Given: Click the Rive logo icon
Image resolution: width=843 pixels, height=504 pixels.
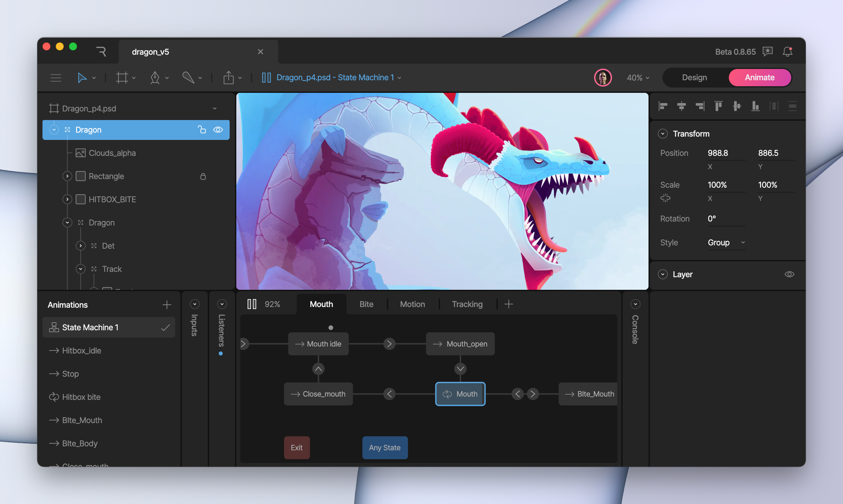Looking at the screenshot, I should point(101,52).
